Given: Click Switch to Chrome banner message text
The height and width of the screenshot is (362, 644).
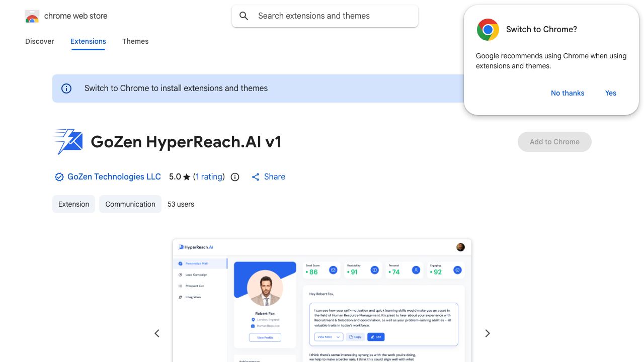Looking at the screenshot, I should point(176,88).
